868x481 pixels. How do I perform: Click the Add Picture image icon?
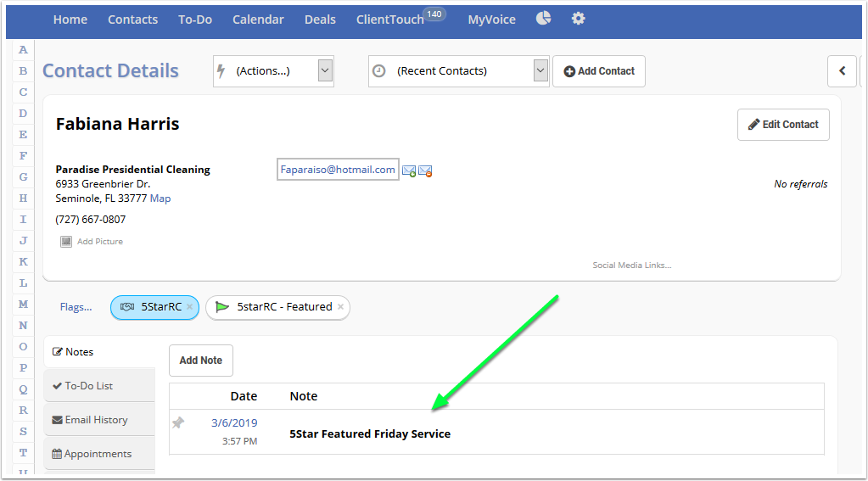tap(66, 242)
